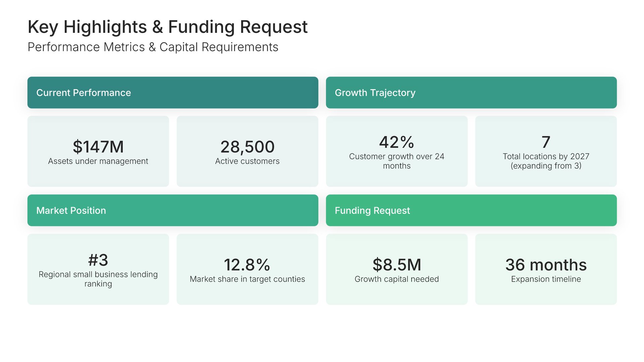Click the Expansion timeline label text
Viewport: 644px width, 362px height.
coord(546,279)
